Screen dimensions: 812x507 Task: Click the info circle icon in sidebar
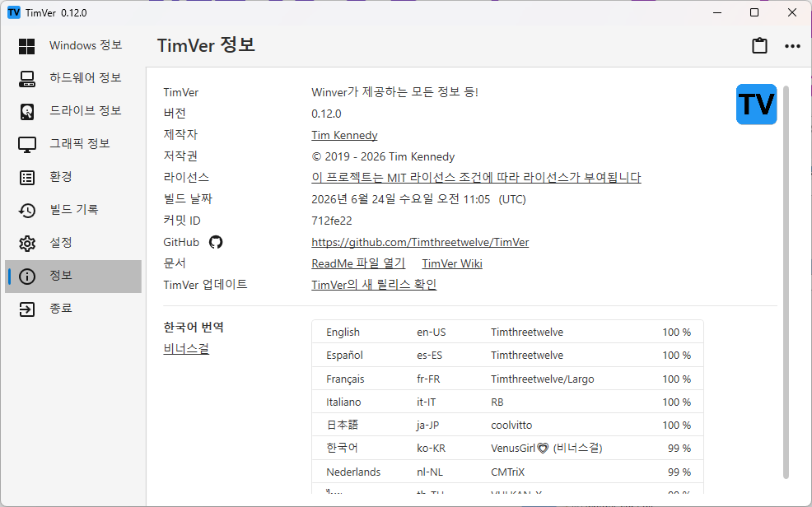click(x=27, y=277)
